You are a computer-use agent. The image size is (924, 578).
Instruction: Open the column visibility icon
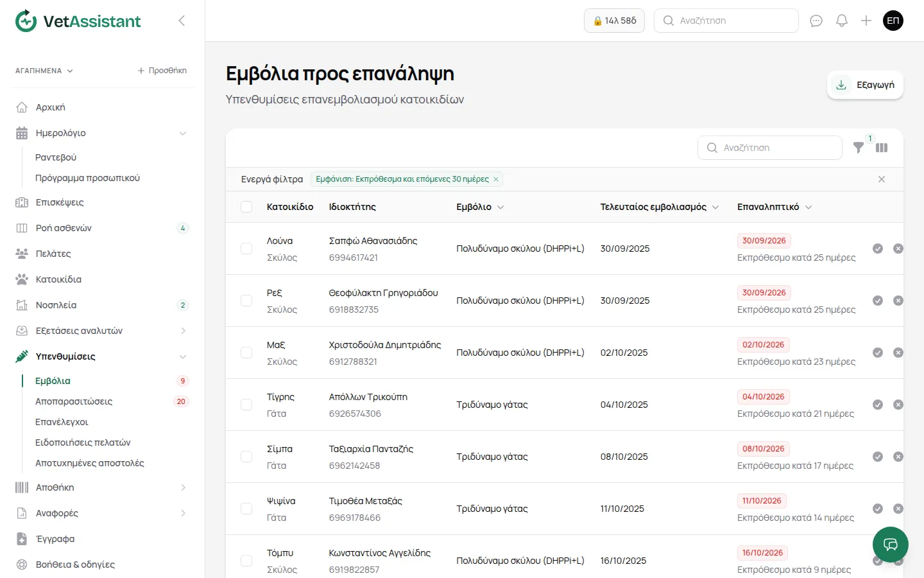pos(882,148)
